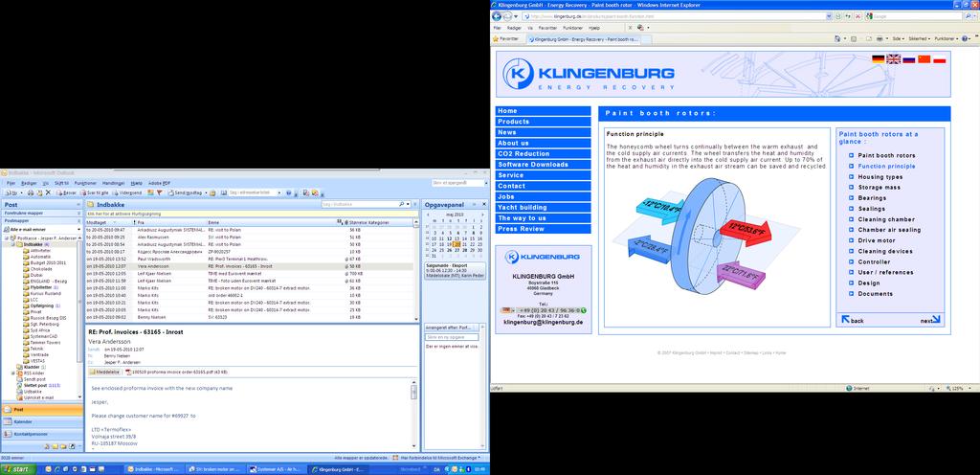The height and width of the screenshot is (475, 980).
Task: Select the email from Paul Wadsworth
Action: point(252,259)
